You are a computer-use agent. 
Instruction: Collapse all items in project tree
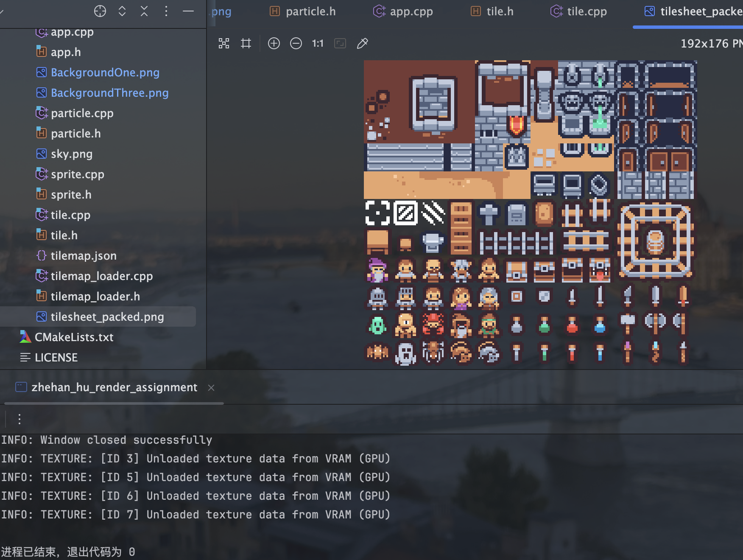(144, 11)
